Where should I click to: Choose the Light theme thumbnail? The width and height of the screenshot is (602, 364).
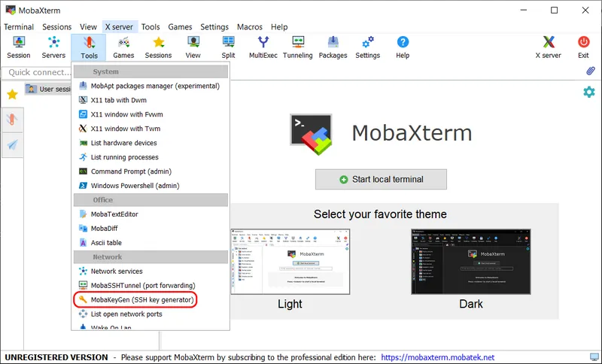point(290,262)
